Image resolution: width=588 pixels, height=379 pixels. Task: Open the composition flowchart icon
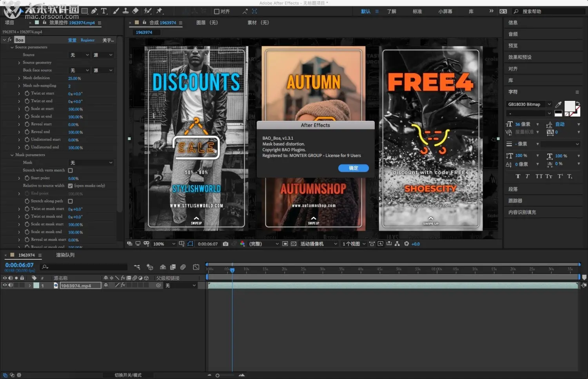[397, 244]
